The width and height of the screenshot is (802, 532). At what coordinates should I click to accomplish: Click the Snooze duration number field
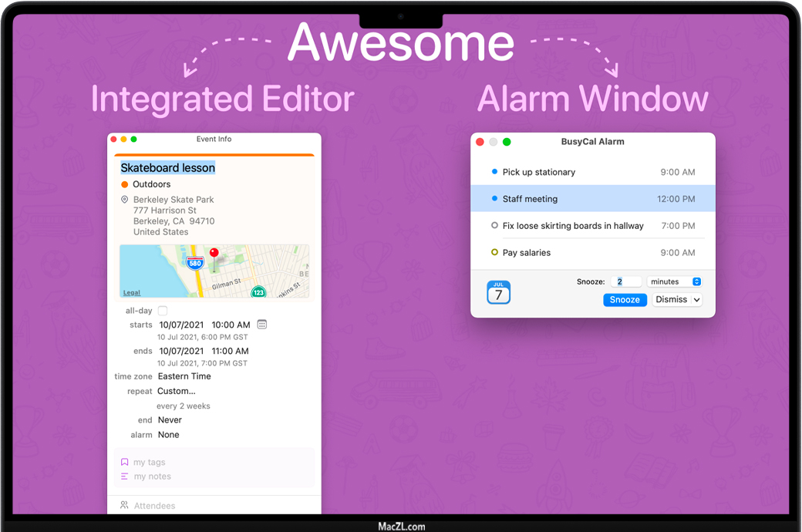tap(626, 282)
